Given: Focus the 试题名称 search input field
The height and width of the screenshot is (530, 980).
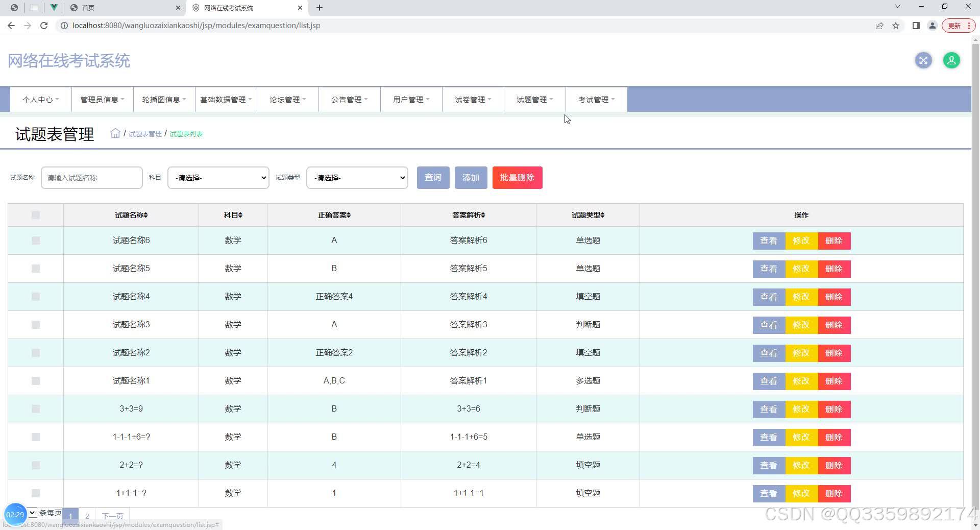Looking at the screenshot, I should pyautogui.click(x=92, y=178).
